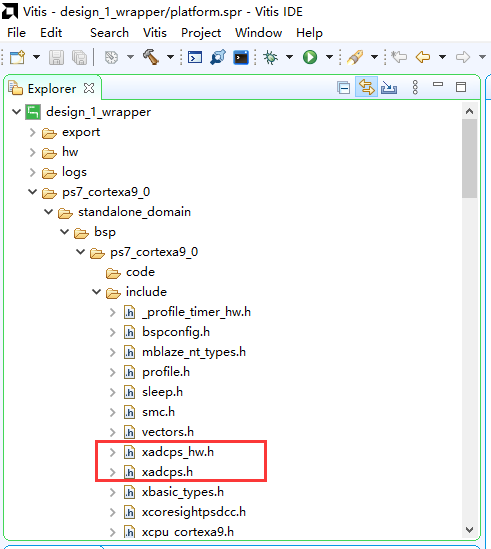Open the Window menu
Screen dimensions: 491x549
coord(258,33)
